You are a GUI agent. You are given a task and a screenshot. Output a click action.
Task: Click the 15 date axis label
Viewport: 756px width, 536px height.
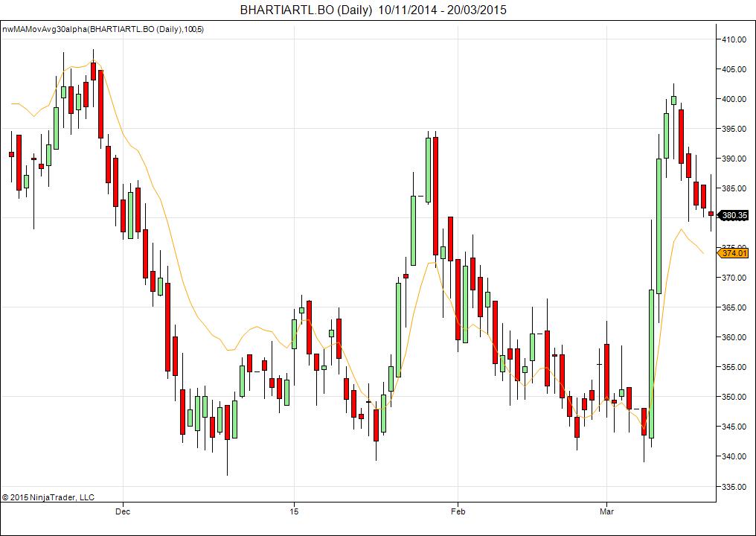pos(294,511)
